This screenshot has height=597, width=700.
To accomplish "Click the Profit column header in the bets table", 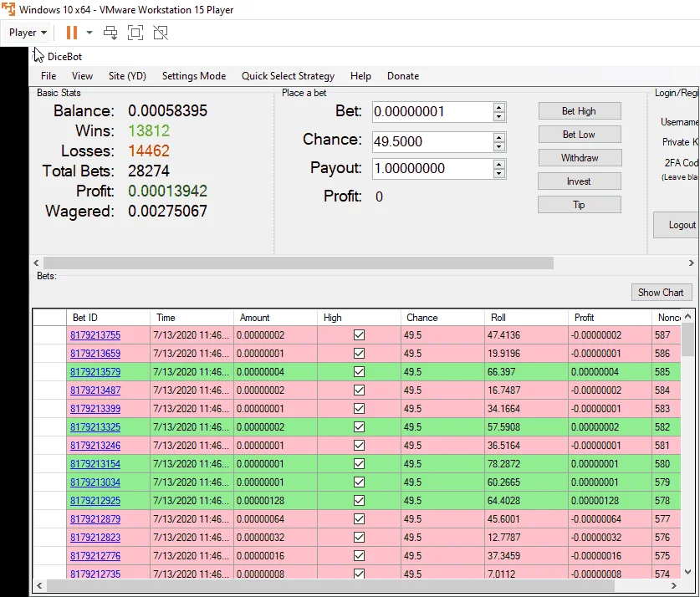I will [610, 318].
